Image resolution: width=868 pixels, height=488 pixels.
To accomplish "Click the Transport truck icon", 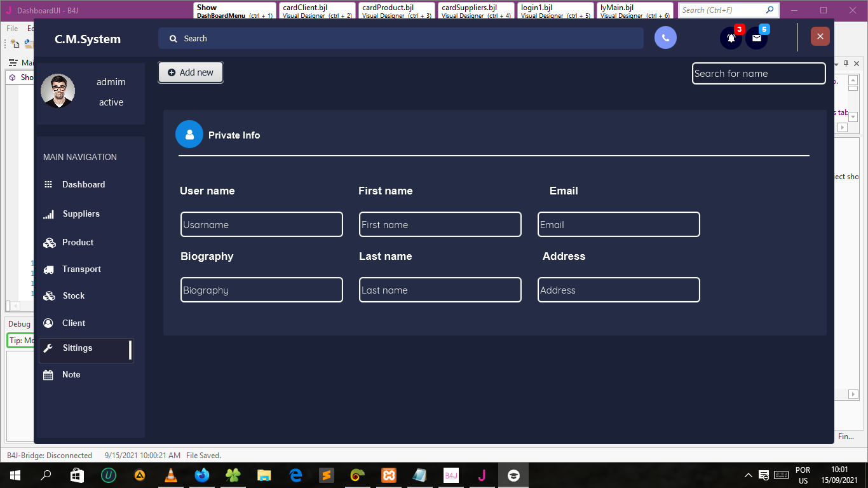I will (48, 269).
